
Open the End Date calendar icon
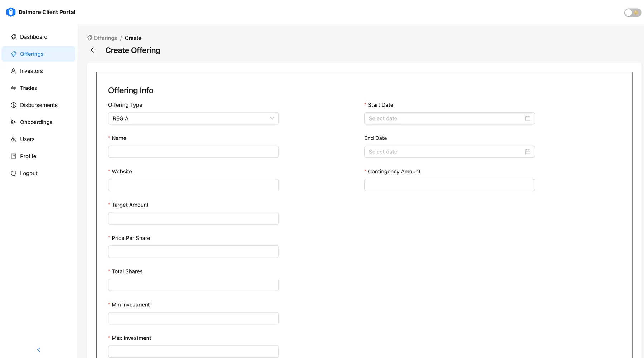[527, 152]
